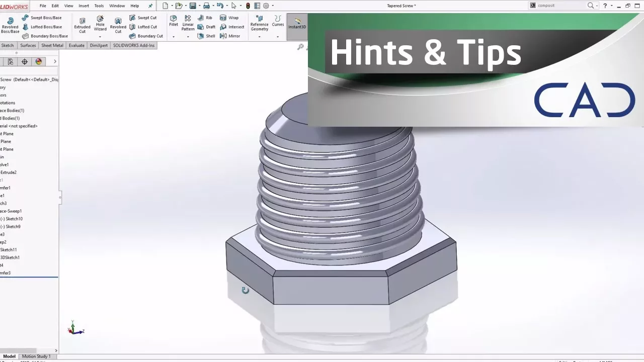Switch to SOLIDWORKS Add-Ins tab
The width and height of the screenshot is (644, 362).
click(134, 45)
